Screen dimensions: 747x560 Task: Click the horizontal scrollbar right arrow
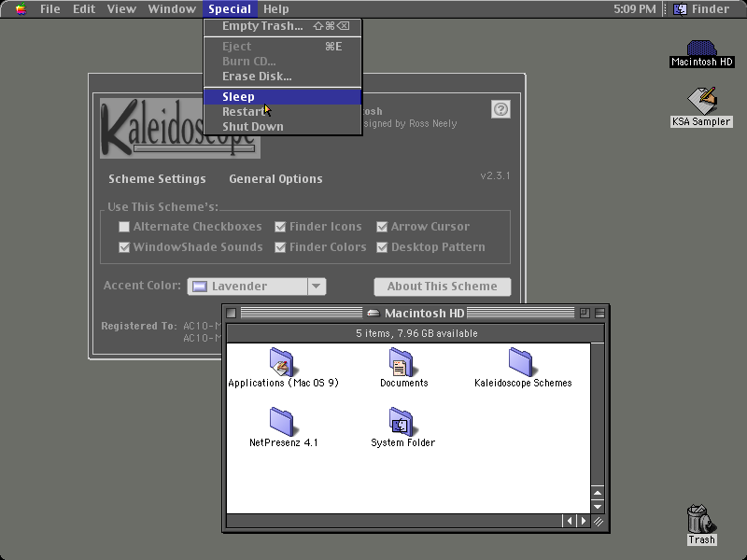[x=584, y=521]
